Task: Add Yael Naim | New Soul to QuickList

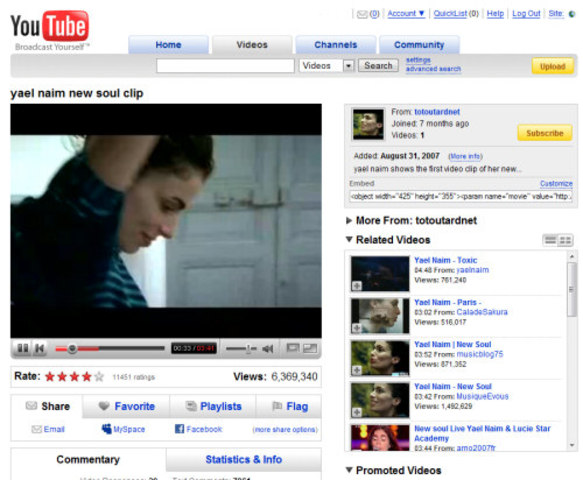Action: click(357, 370)
